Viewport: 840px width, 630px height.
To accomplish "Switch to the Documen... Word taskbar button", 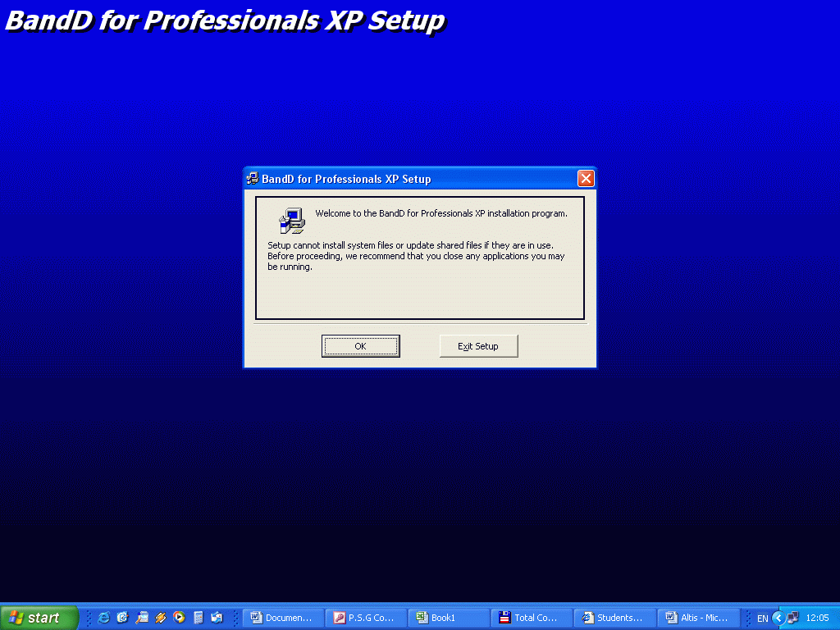I will [x=283, y=618].
